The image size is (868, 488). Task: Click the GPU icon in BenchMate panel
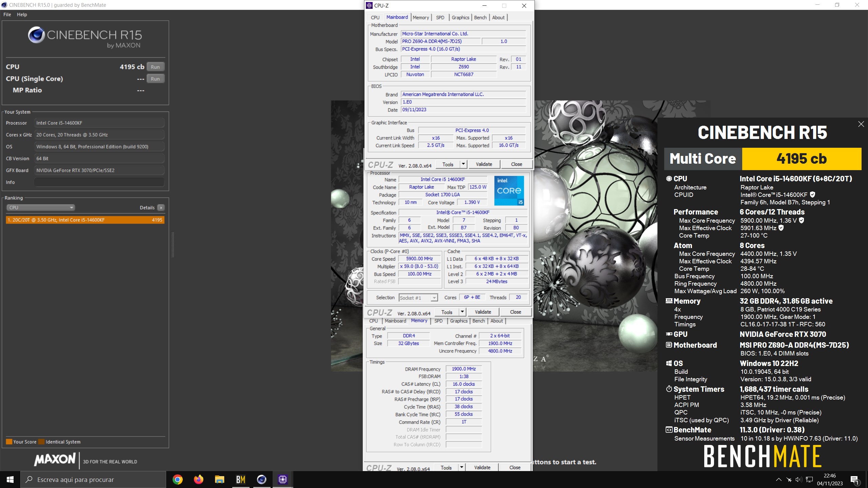coord(669,334)
